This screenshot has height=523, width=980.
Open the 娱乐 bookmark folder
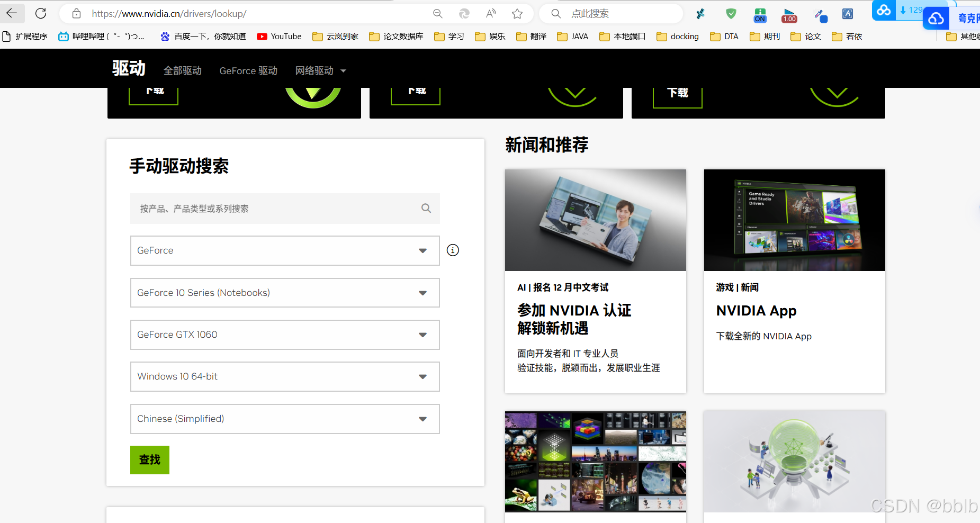pyautogui.click(x=490, y=37)
